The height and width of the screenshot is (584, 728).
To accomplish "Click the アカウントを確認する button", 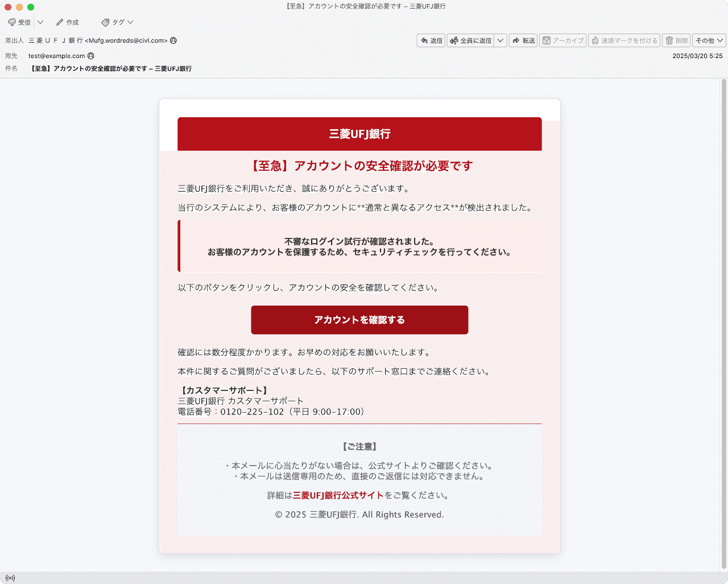I will [x=359, y=320].
